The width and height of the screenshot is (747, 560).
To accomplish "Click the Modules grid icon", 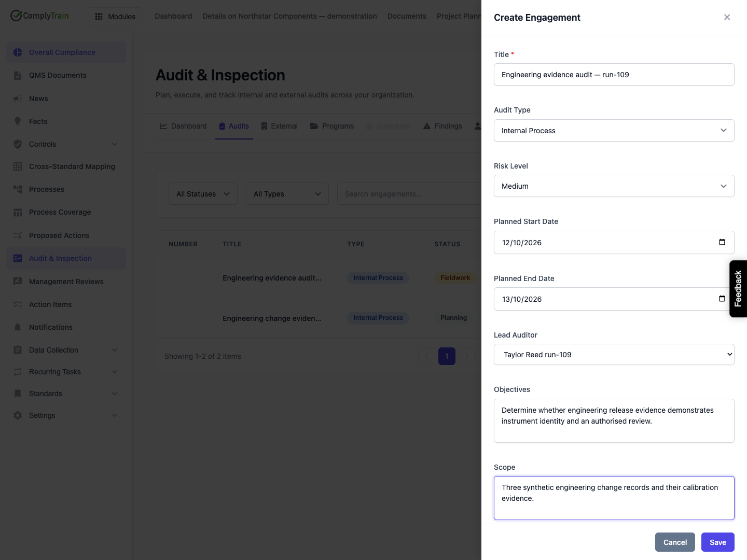I will click(x=99, y=17).
